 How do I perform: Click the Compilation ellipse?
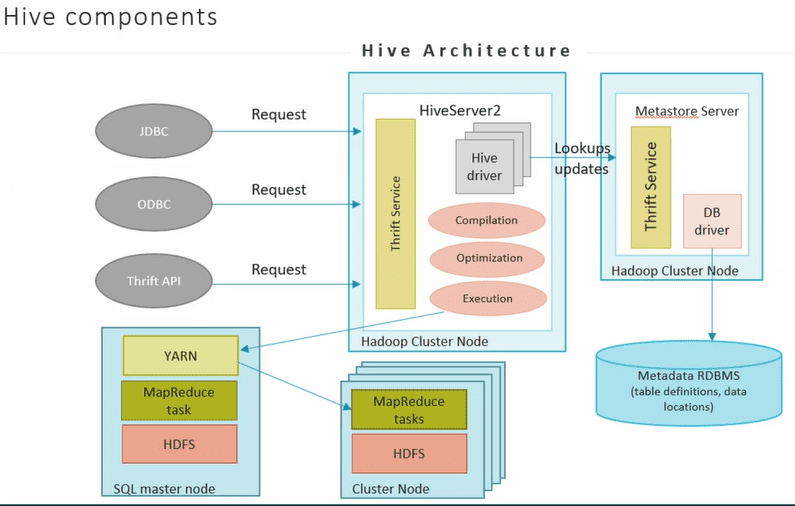tap(487, 220)
